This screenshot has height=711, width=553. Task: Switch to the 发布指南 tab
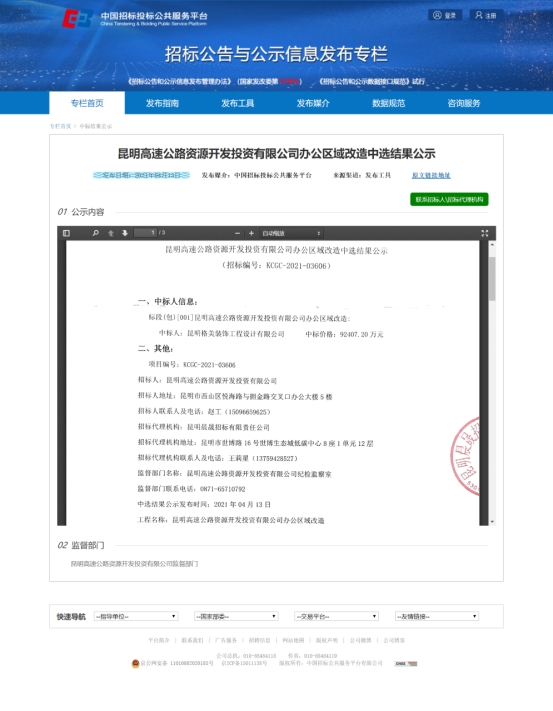162,103
